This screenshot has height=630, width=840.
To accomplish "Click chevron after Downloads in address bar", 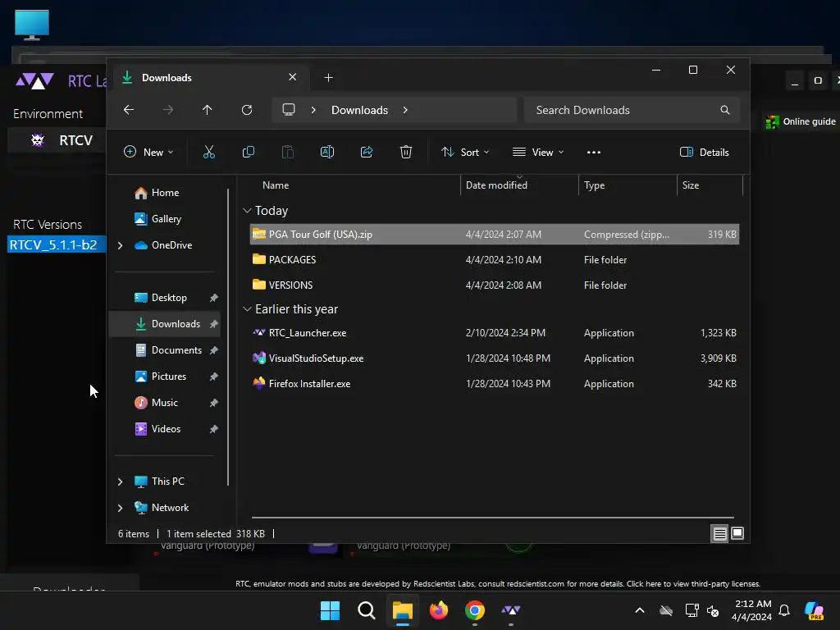I will 405,110.
